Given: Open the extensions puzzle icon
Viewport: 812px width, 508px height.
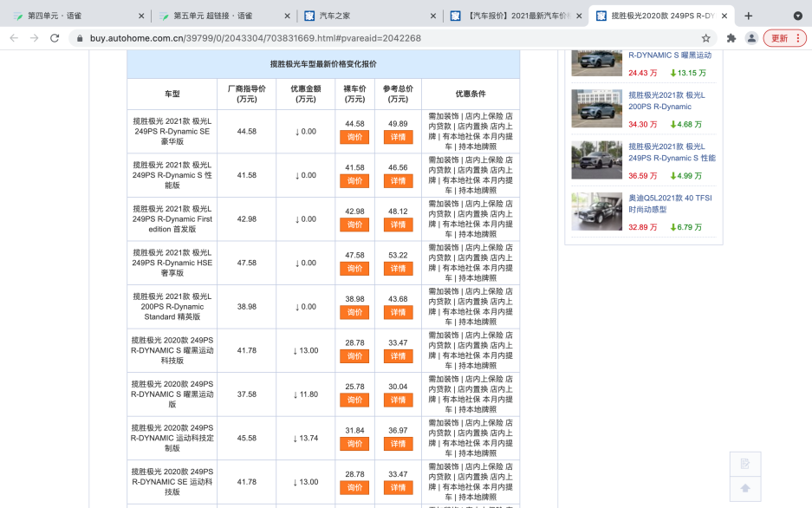Looking at the screenshot, I should (x=731, y=38).
